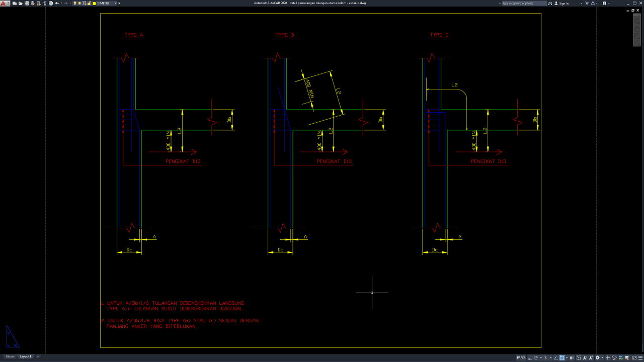Select the Layout1 tab
The height and width of the screenshot is (362, 644).
tap(25, 356)
